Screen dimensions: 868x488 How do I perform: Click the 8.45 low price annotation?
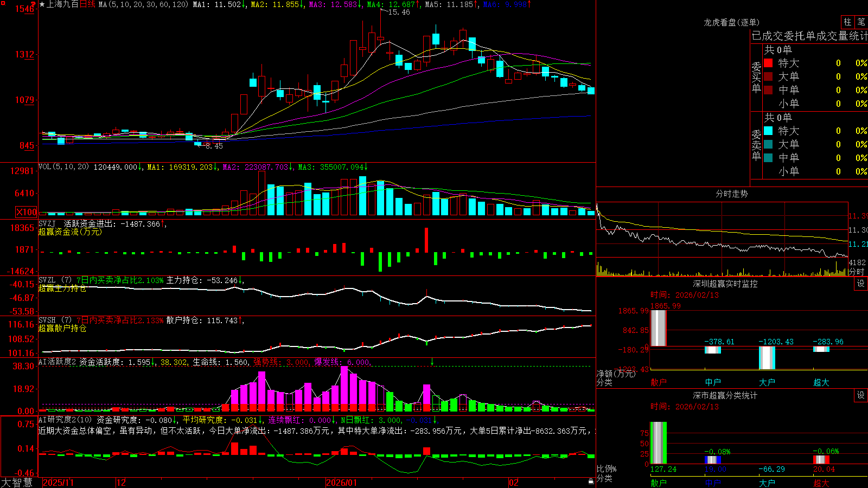(x=214, y=146)
